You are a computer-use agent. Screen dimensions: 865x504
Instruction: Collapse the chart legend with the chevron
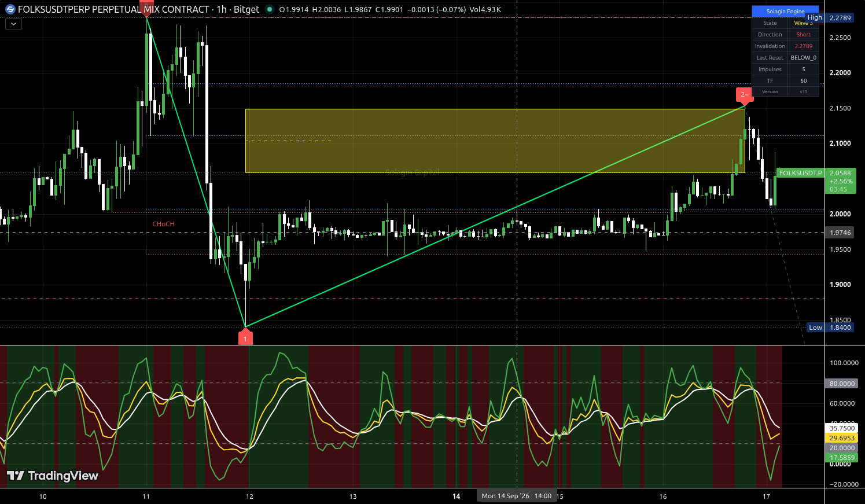(x=13, y=24)
